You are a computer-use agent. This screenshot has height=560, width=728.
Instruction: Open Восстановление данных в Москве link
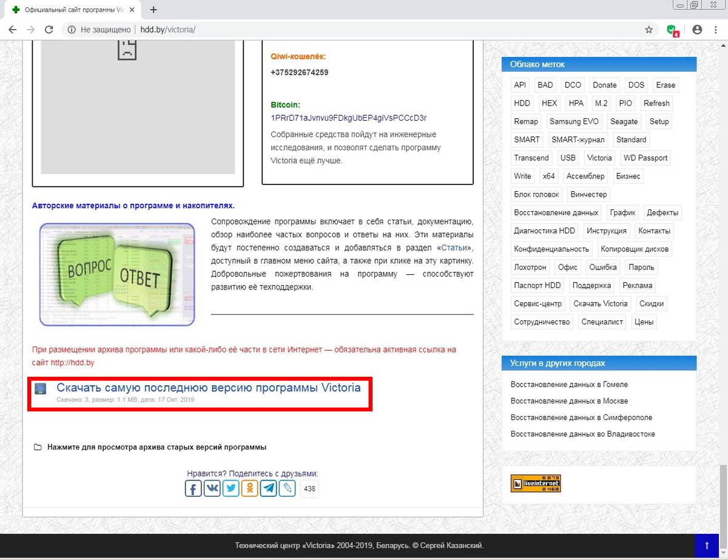pyautogui.click(x=569, y=401)
